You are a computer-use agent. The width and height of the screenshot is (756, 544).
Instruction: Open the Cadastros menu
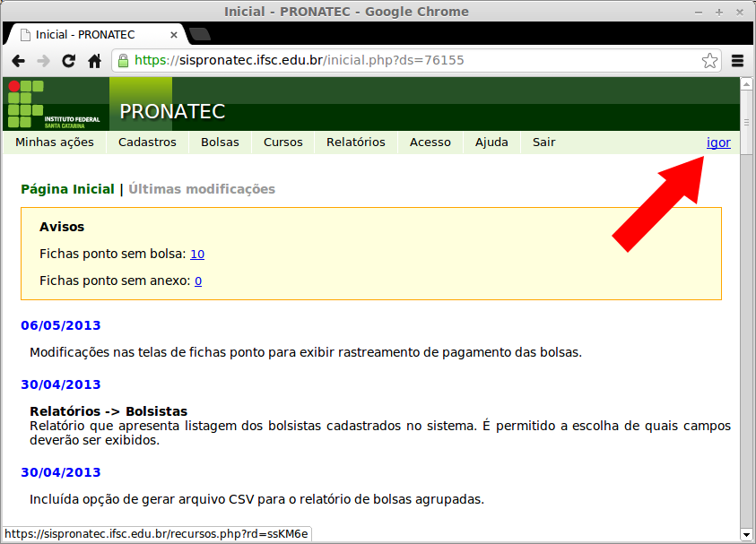point(150,142)
